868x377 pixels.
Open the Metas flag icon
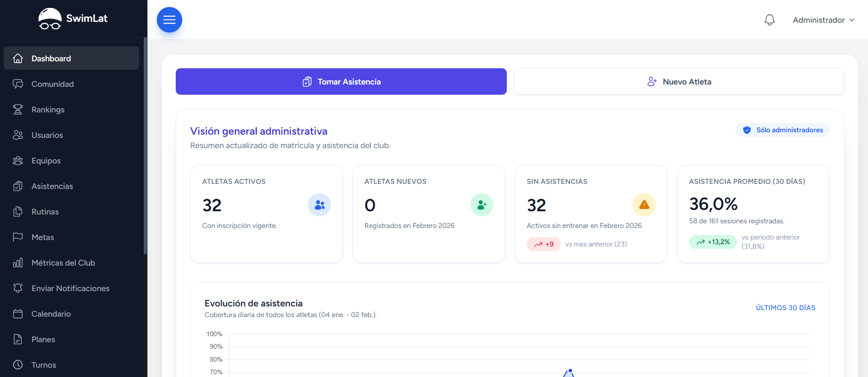(x=18, y=237)
